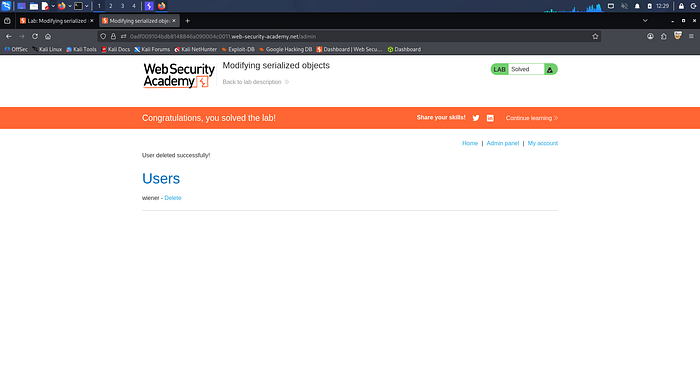Share on LinkedIn icon
The height and width of the screenshot is (366, 700).
click(x=490, y=118)
